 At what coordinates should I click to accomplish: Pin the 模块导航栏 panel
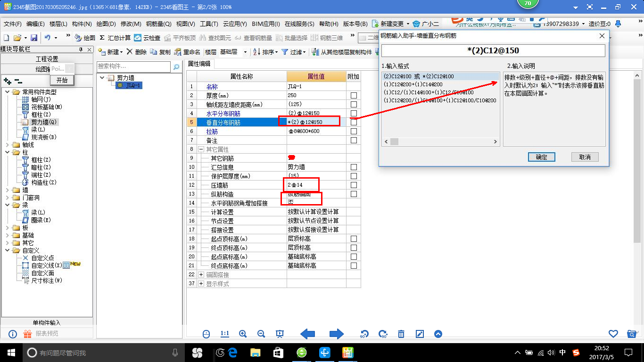click(81, 49)
